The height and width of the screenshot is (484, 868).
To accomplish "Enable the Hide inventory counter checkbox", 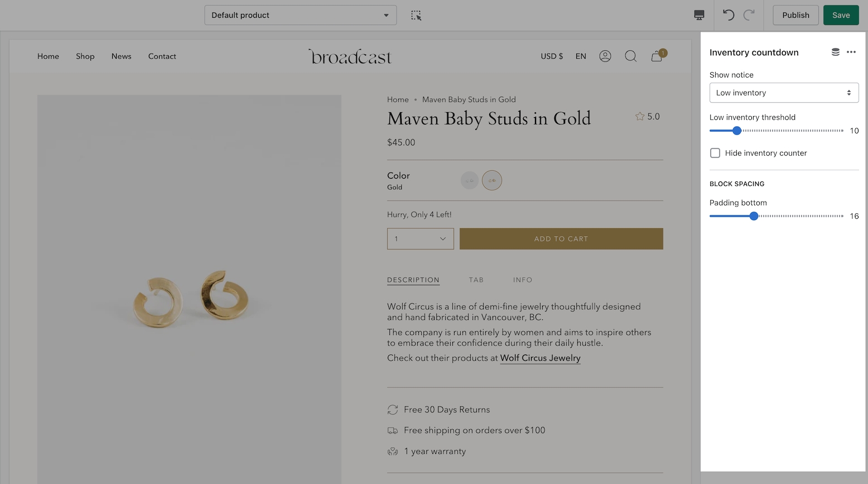I will point(715,153).
